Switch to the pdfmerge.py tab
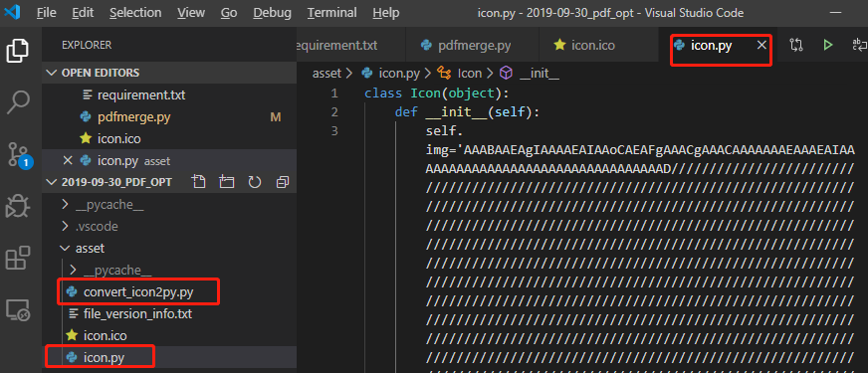 pyautogui.click(x=472, y=46)
